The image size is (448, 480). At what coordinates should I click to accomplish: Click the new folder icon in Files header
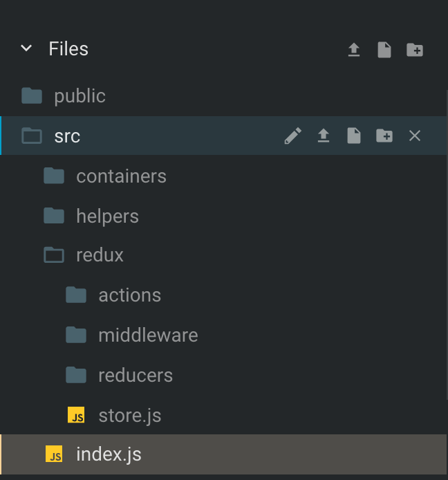(x=415, y=50)
